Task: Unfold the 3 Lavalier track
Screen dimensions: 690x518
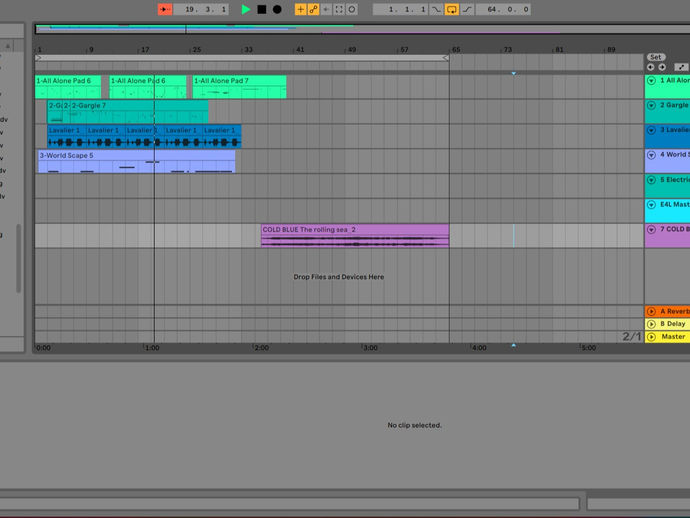Action: (x=652, y=130)
